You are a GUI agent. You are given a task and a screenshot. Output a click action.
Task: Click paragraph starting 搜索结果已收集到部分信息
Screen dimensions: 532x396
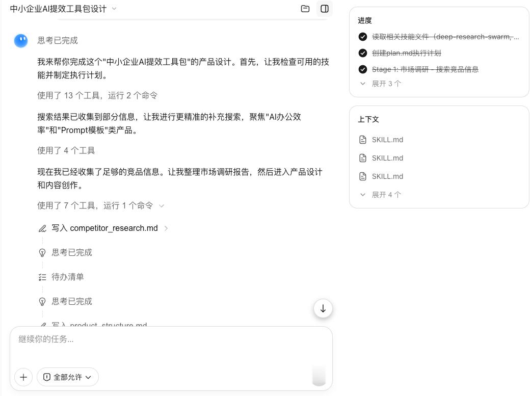[169, 123]
